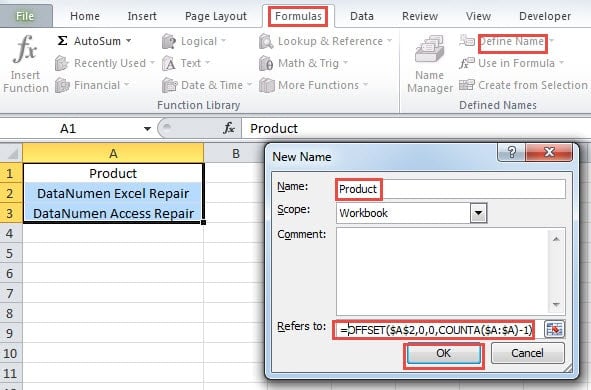The width and height of the screenshot is (591, 390).
Task: Select row 10 header
Action: 11,353
